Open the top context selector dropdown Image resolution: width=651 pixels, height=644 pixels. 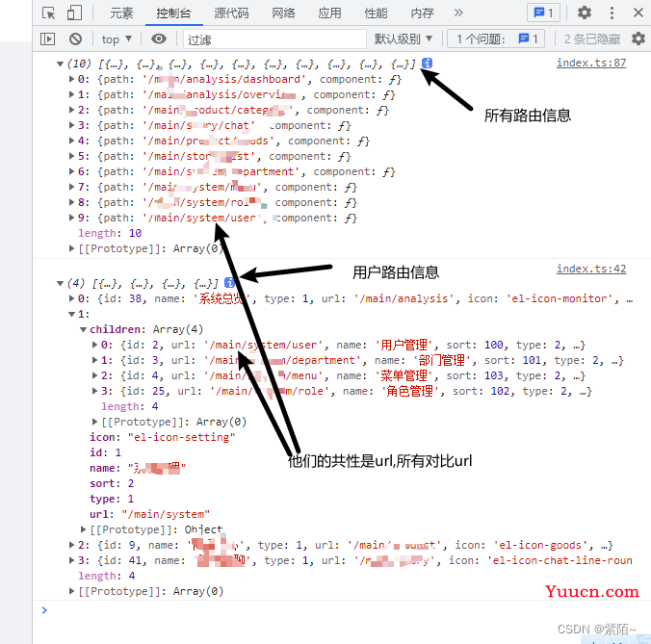point(117,39)
